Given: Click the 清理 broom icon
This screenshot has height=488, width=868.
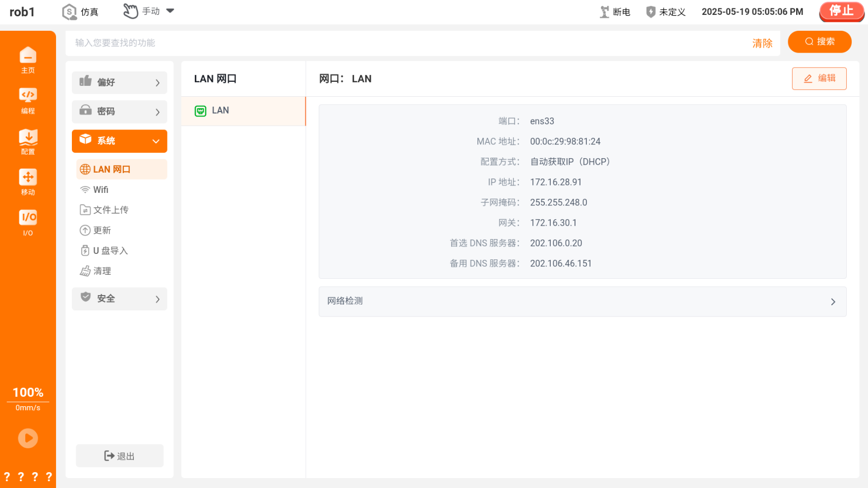Looking at the screenshot, I should pos(85,271).
